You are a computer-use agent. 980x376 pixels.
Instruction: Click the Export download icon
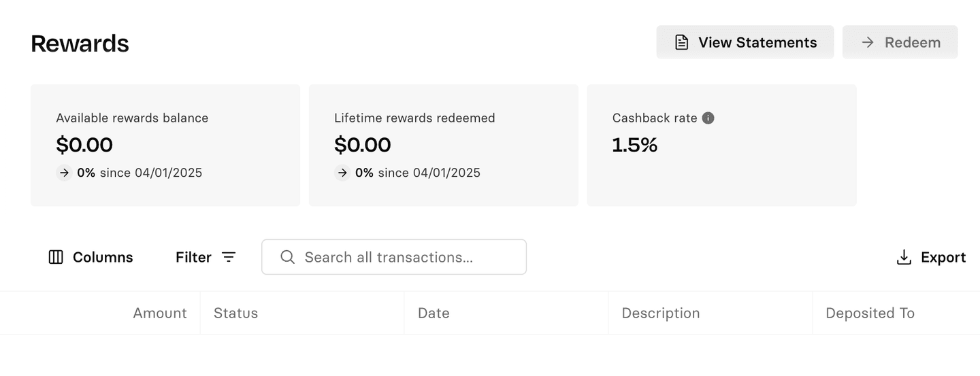click(904, 257)
